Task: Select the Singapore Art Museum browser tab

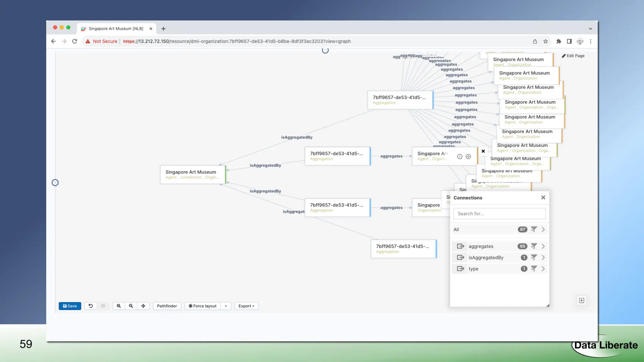Action: (116, 29)
